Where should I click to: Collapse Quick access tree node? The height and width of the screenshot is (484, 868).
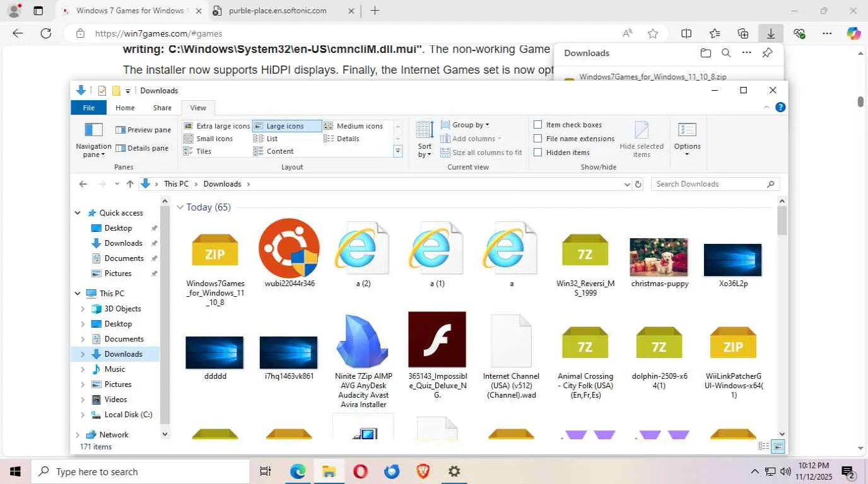[x=78, y=213]
